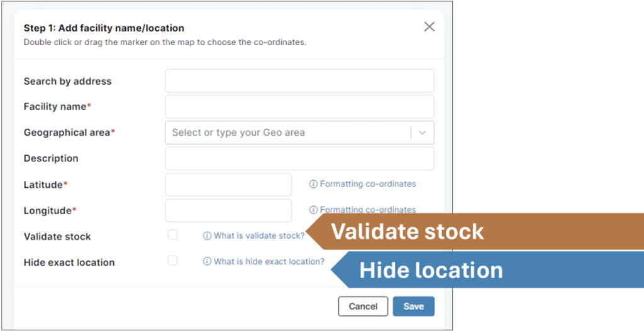The width and height of the screenshot is (644, 331).
Task: Click the 'Select or type your Geo area' field
Action: pos(286,133)
